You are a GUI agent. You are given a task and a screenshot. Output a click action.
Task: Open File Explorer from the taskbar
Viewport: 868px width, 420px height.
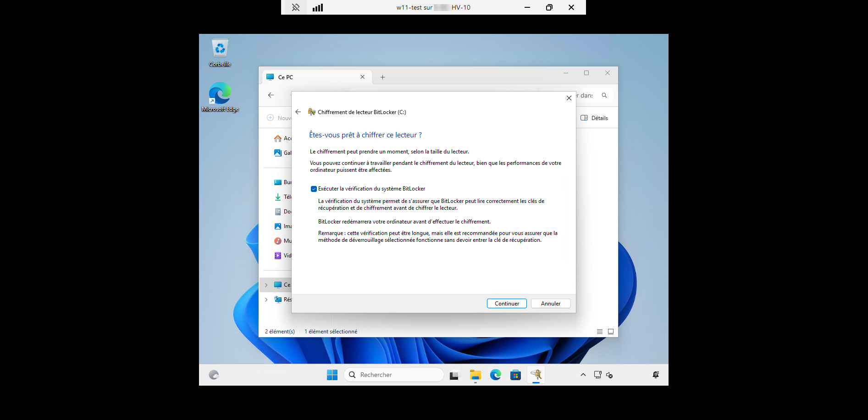(475, 375)
